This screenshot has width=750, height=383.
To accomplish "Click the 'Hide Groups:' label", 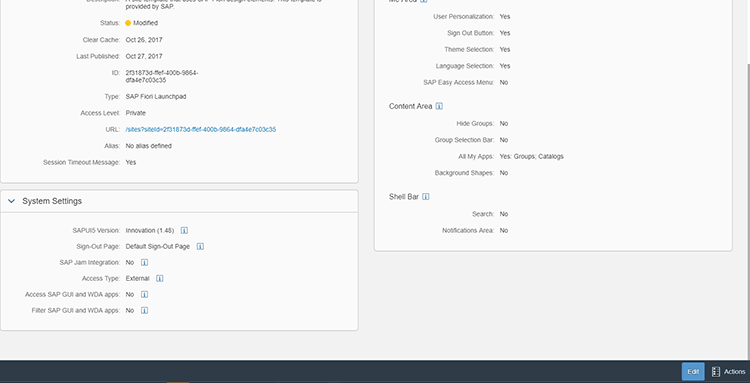I will pos(475,123).
